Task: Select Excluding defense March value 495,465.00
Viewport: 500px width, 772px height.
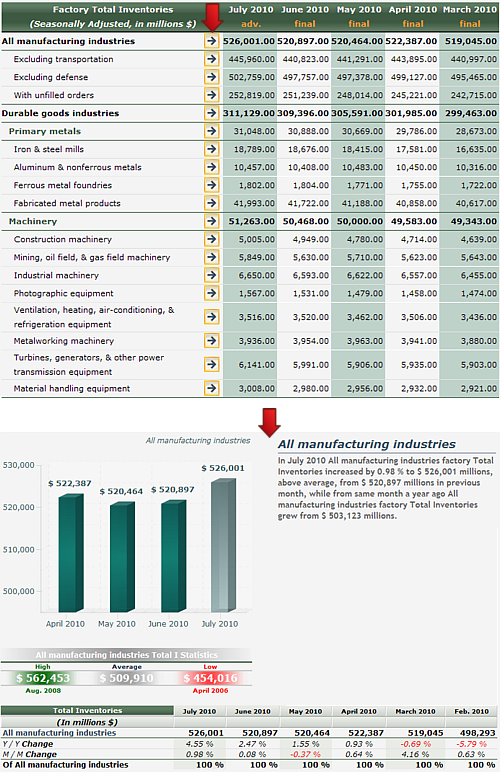Action: pos(473,77)
